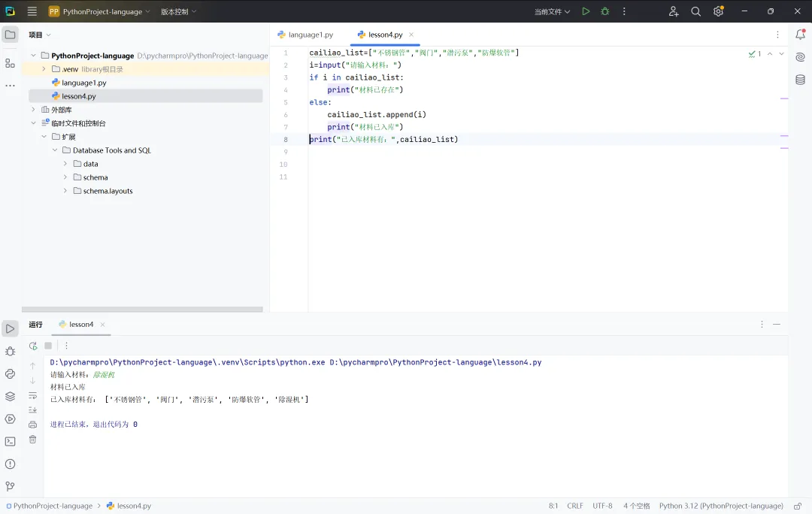Screen dimensions: 812x514
Task: Run the current file with green play
Action: [586, 11]
